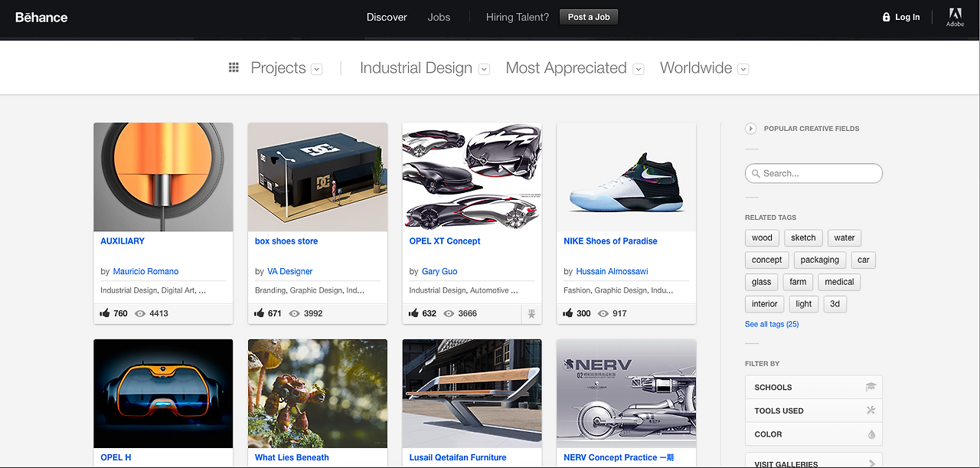Click the thumbs-up icon on NIKE Shoes of Paradise
The width and height of the screenshot is (980, 468).
pyautogui.click(x=568, y=313)
